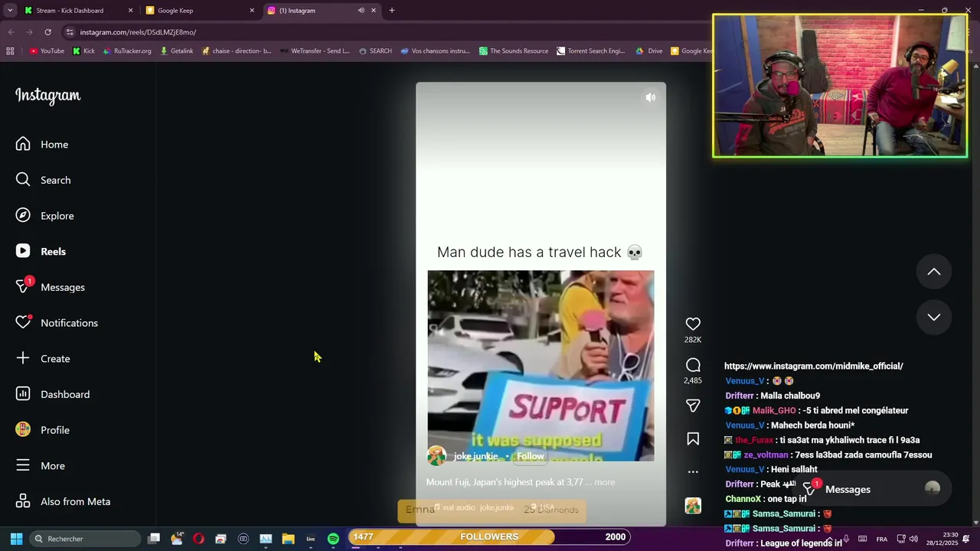Like the reel with the heart icon
Image resolution: width=980 pixels, height=551 pixels.
(693, 324)
